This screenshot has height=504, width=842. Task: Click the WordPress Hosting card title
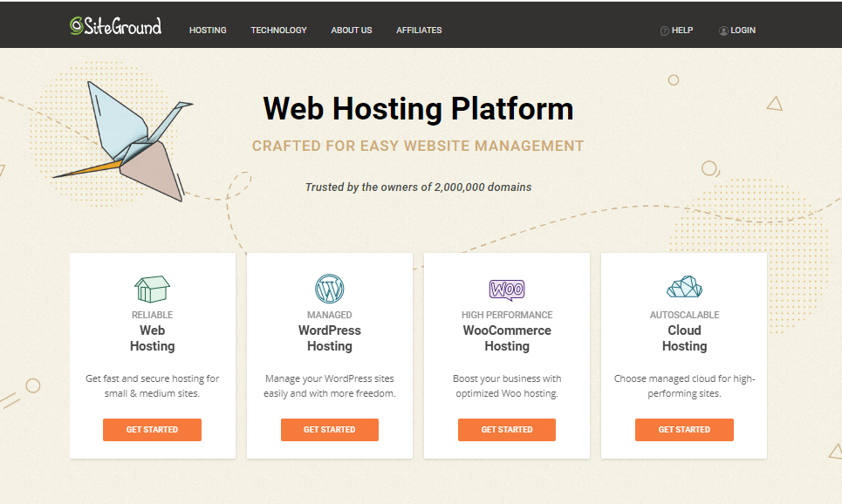click(330, 338)
